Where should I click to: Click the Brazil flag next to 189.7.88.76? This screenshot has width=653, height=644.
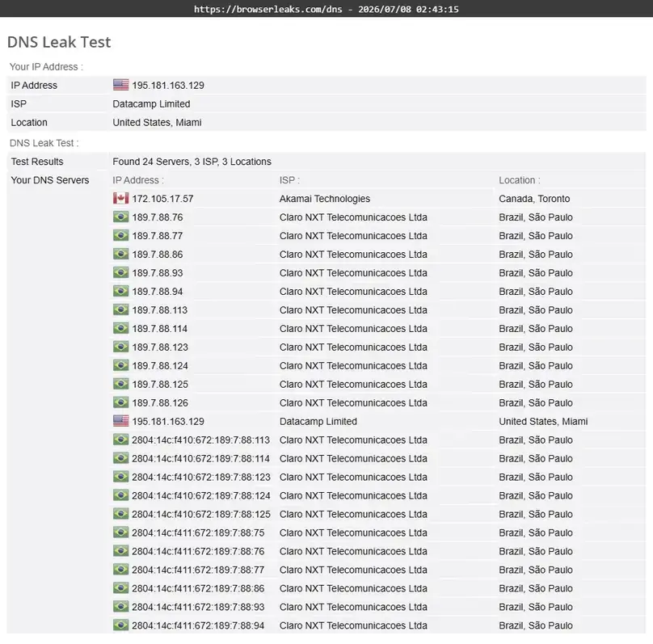[120, 217]
